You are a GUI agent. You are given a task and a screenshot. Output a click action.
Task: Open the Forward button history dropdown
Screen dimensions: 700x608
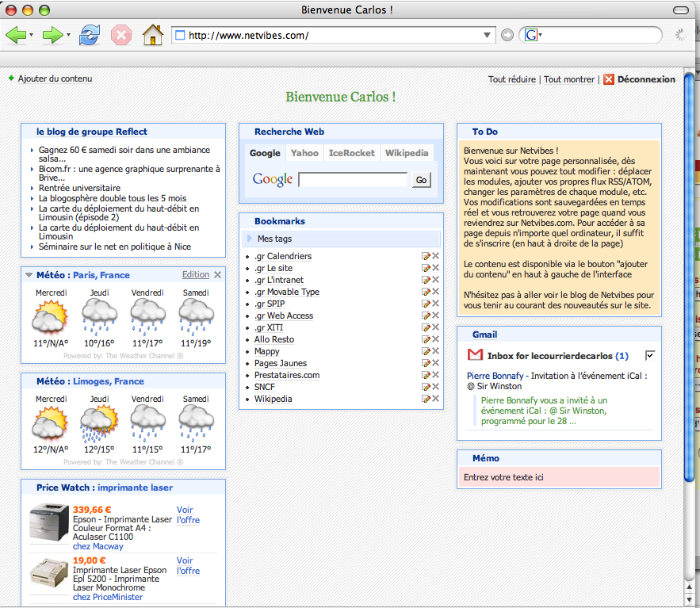tap(68, 35)
